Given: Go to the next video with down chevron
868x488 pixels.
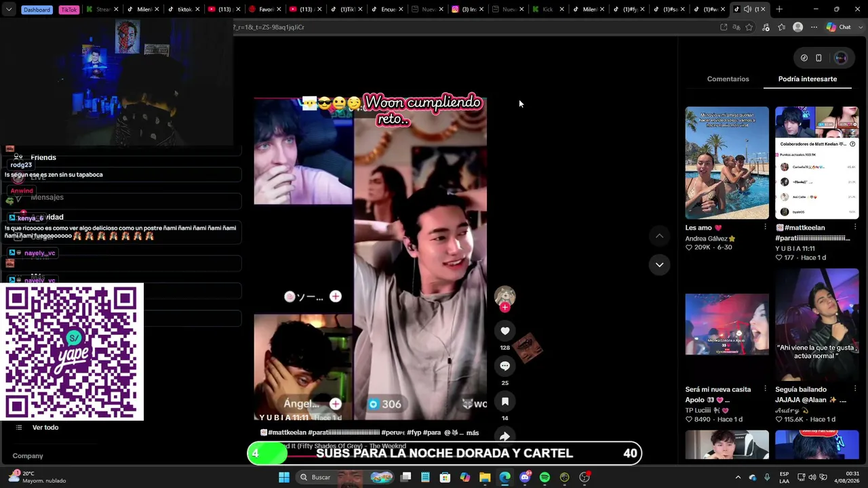Looking at the screenshot, I should 659,265.
